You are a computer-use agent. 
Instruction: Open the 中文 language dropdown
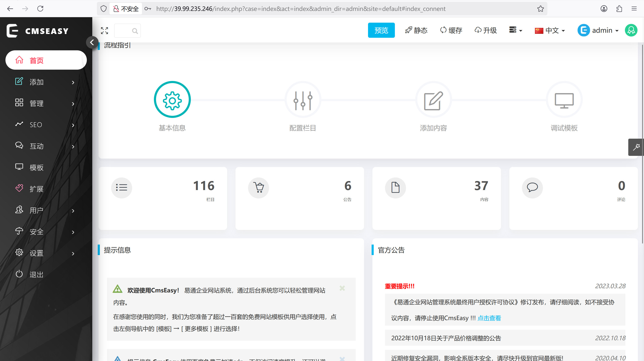click(550, 30)
